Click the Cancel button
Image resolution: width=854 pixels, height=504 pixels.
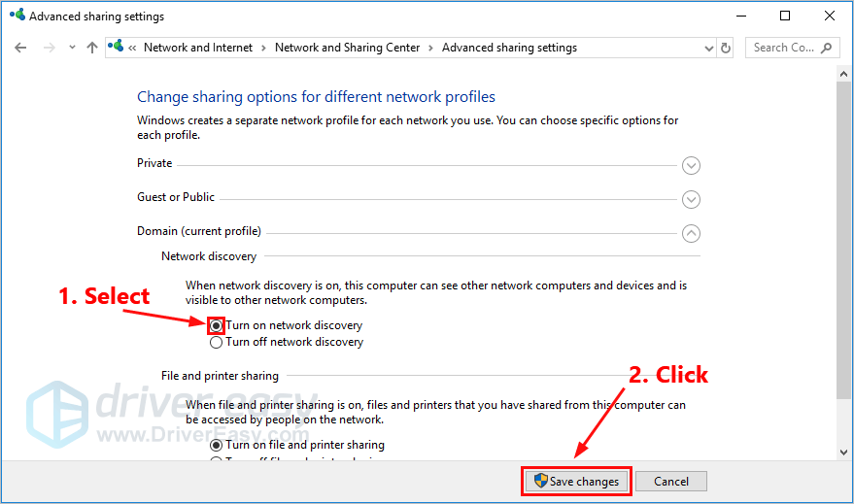pyautogui.click(x=671, y=482)
